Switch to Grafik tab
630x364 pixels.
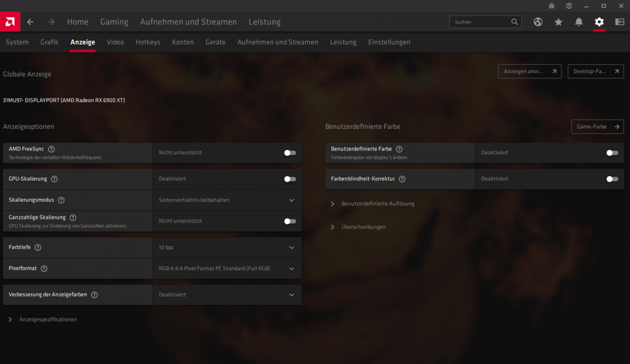tap(49, 42)
